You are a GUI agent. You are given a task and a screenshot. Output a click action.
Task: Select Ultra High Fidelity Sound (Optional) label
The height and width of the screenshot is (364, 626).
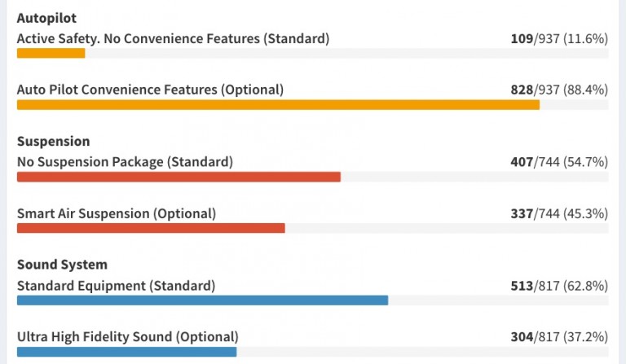(127, 337)
